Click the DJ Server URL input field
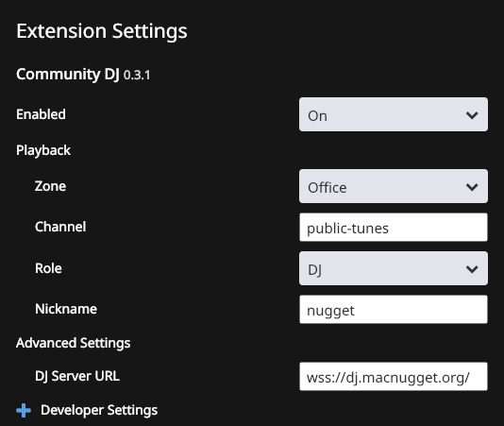 click(394, 377)
